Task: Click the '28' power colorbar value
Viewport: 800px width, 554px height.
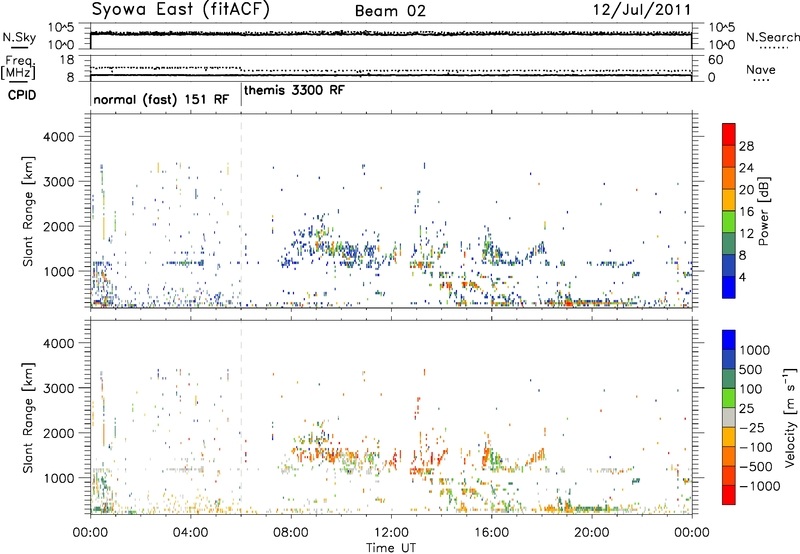Action: [746, 146]
